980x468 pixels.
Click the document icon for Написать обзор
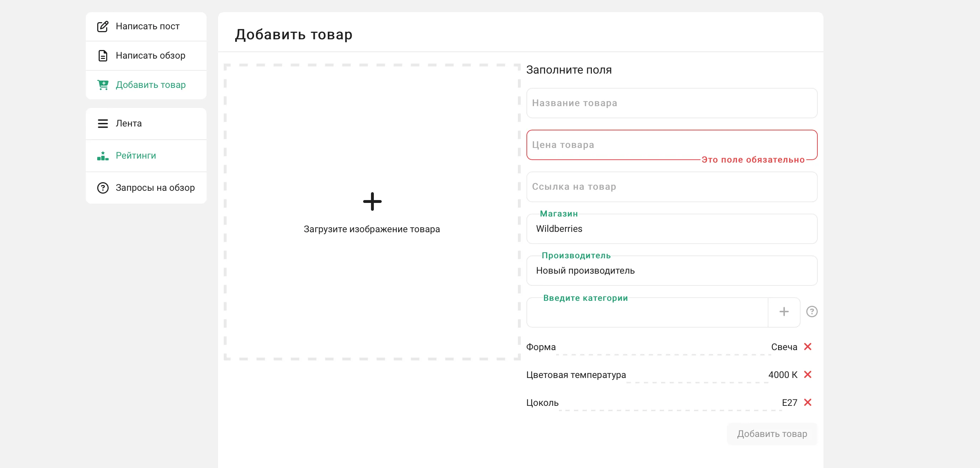[103, 55]
